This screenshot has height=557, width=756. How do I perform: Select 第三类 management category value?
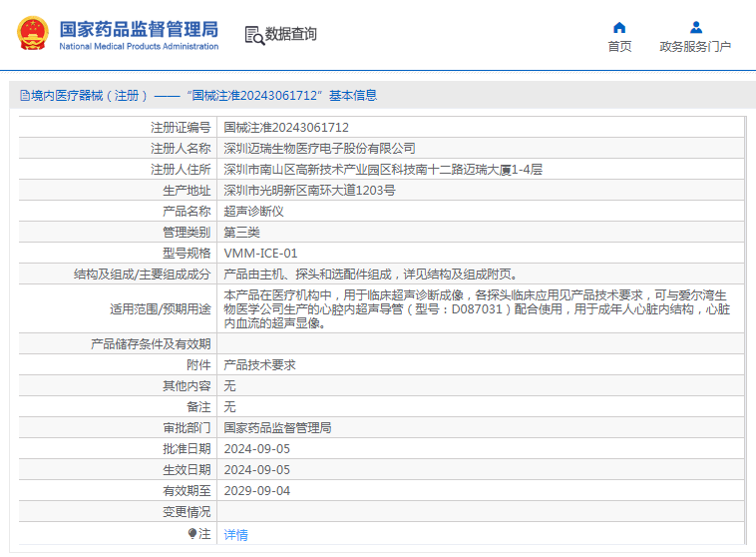click(x=241, y=233)
